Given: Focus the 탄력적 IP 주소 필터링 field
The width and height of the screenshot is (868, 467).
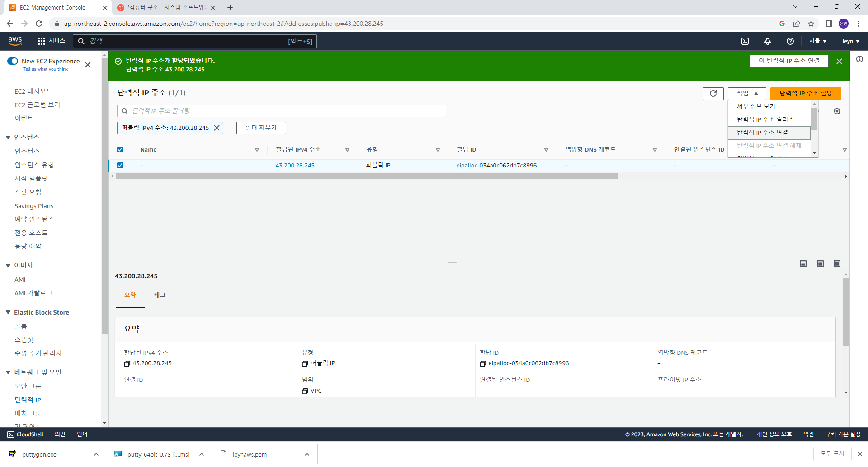Looking at the screenshot, I should pos(282,111).
